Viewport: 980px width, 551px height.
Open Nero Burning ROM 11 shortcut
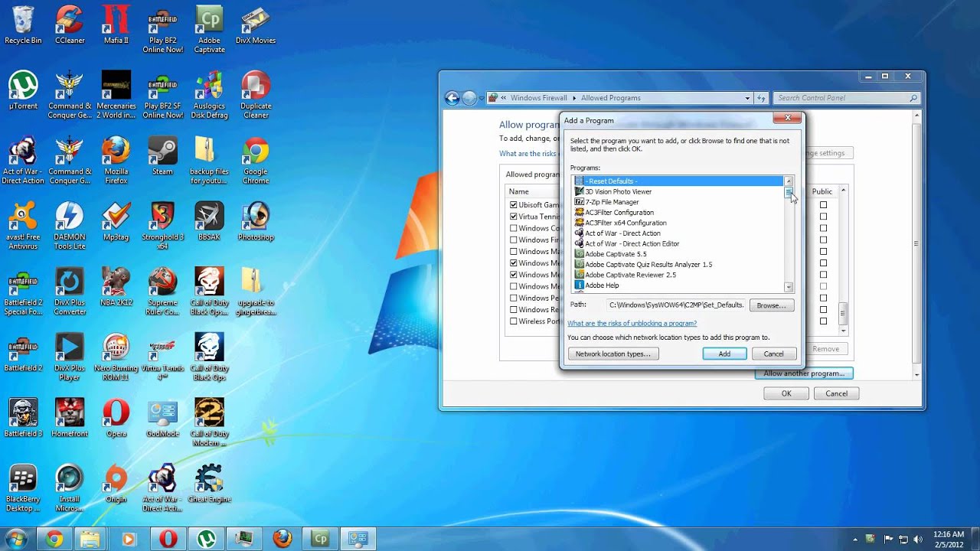(x=116, y=357)
